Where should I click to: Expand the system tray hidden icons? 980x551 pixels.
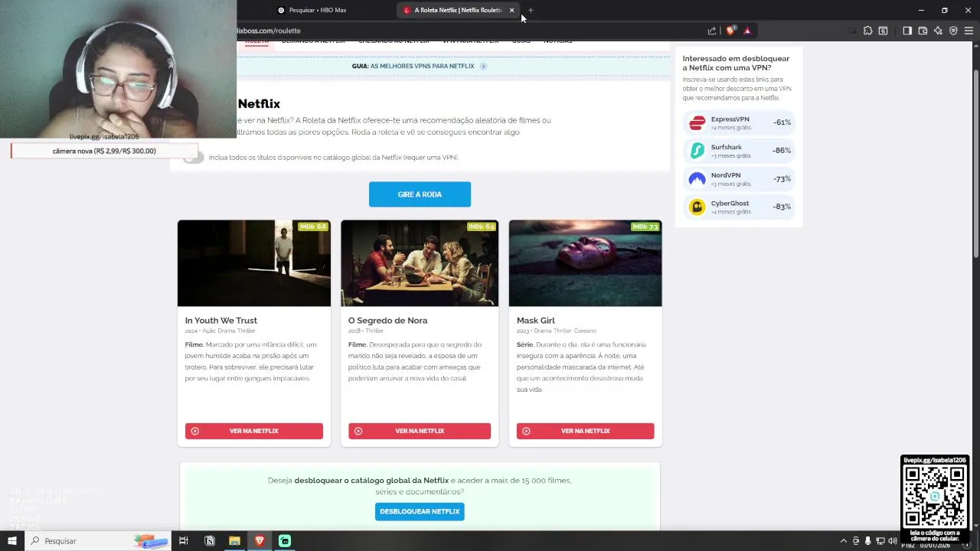[844, 541]
